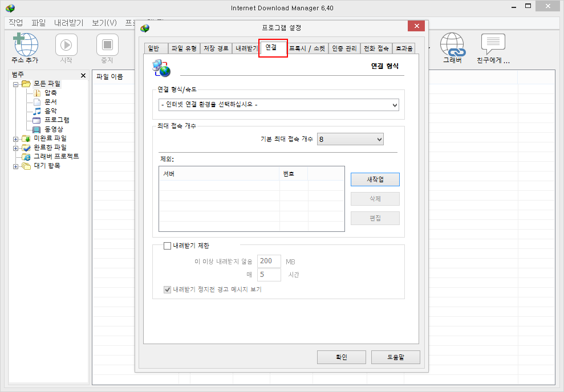Switch to the 프록시 / 소켓 tab
This screenshot has width=564, height=392.
point(307,48)
